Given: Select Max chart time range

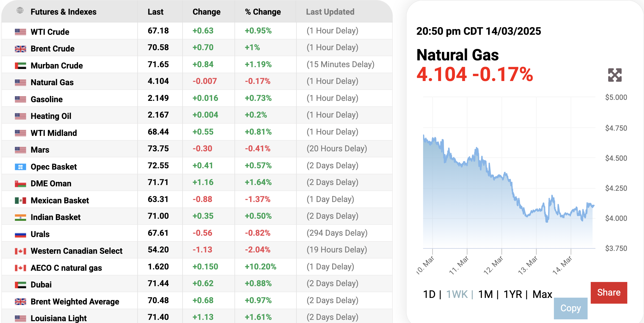Looking at the screenshot, I should 542,295.
